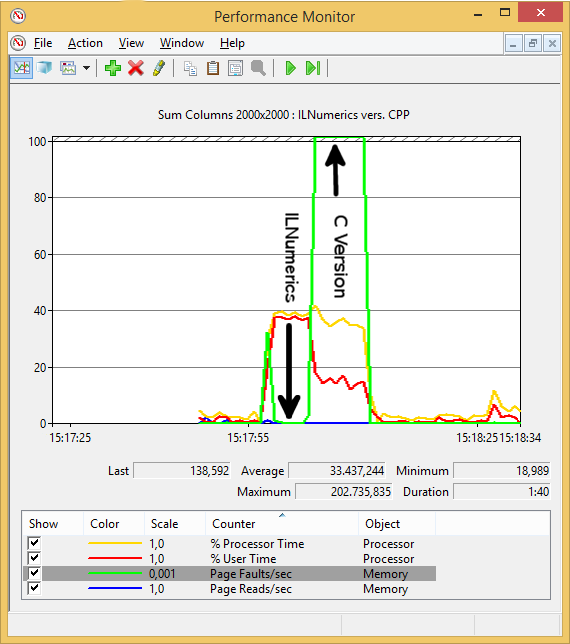Open graph type dropdown arrow
Screen dimensions: 570x644
click(86, 68)
